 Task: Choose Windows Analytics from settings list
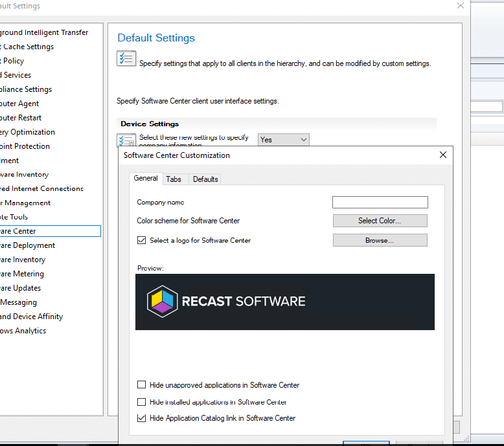coord(23,331)
